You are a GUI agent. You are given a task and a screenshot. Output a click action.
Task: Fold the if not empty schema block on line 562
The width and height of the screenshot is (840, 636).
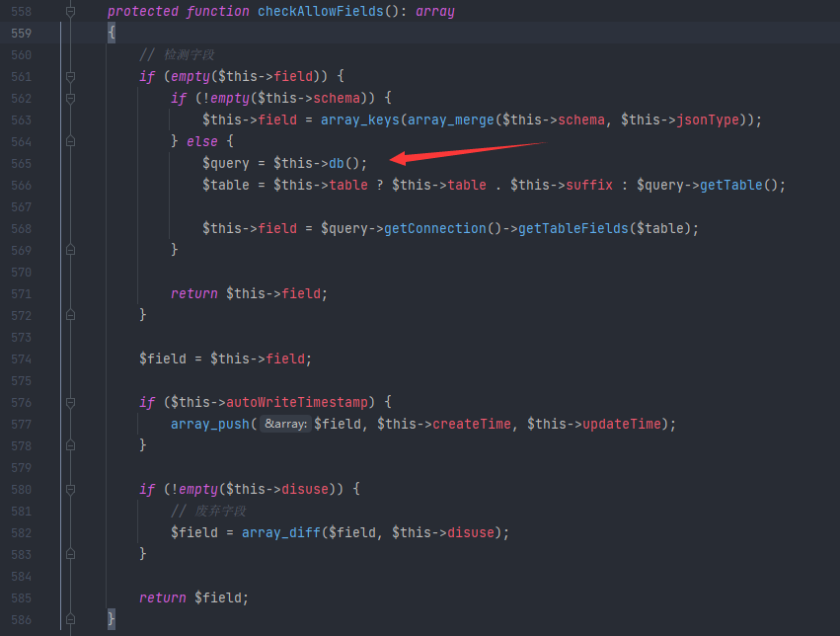(70, 98)
